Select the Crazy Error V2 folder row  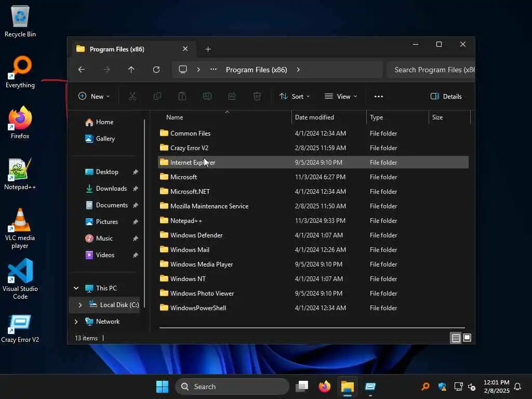tap(313, 148)
